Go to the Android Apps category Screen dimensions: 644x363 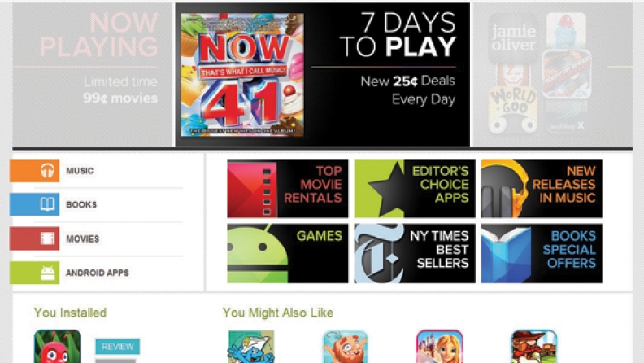tap(98, 273)
